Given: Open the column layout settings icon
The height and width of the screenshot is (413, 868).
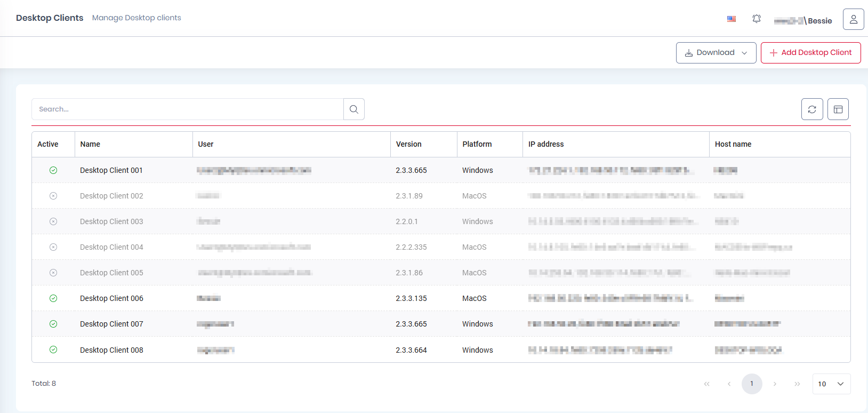Looking at the screenshot, I should point(838,109).
